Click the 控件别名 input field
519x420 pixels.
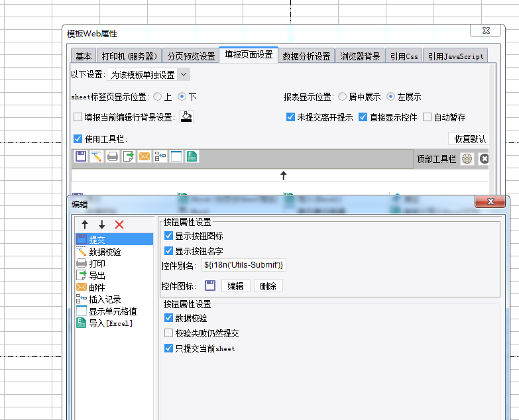(244, 265)
